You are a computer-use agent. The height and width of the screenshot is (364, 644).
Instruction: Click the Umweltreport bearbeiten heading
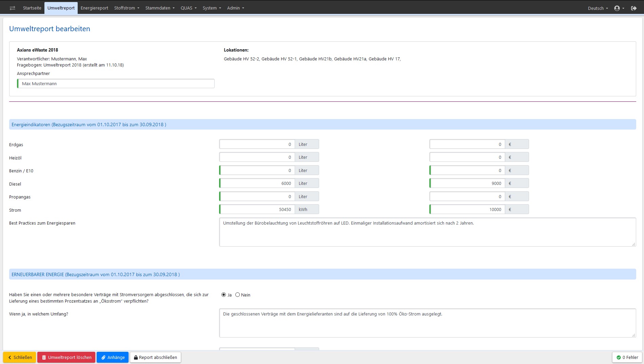click(x=50, y=29)
